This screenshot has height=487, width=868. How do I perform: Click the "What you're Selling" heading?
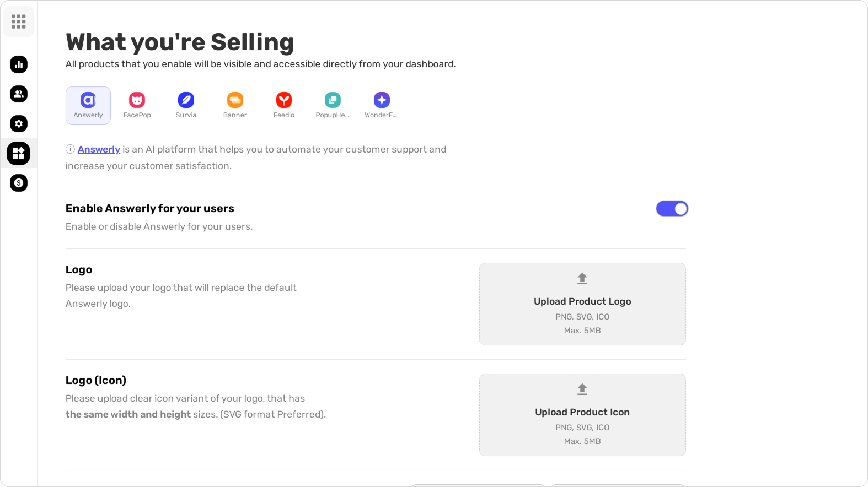click(x=180, y=42)
